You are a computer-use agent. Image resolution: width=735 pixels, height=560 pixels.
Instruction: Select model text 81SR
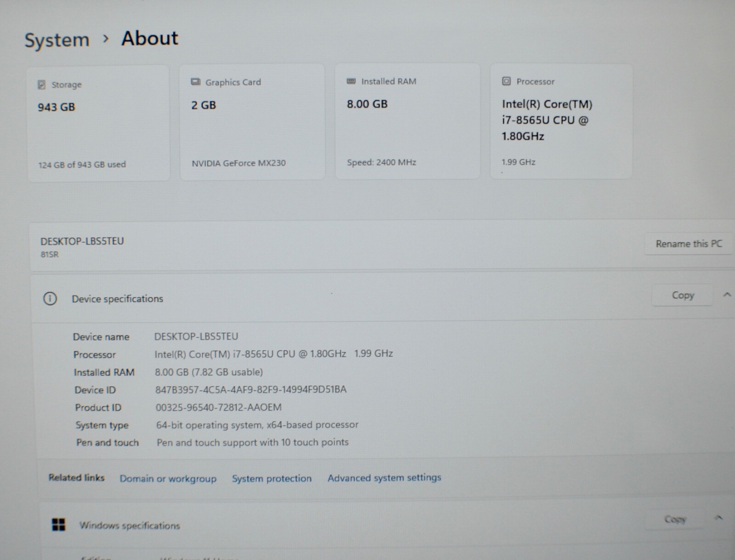(x=50, y=254)
